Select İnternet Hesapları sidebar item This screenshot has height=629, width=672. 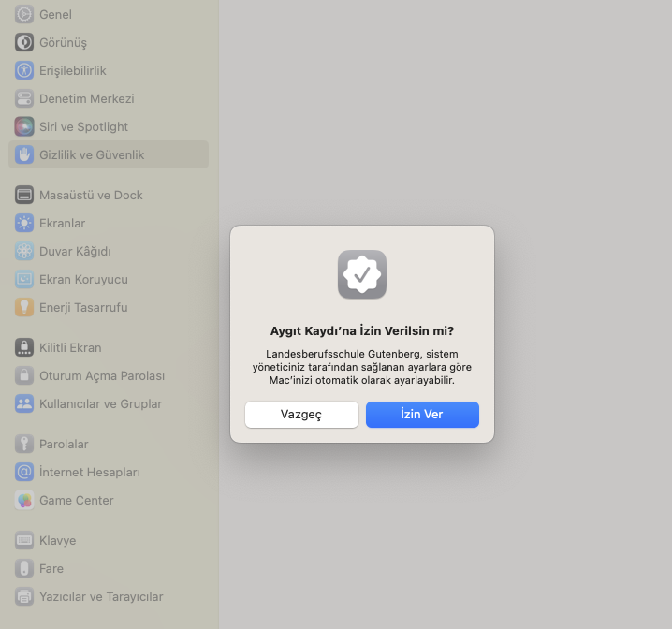(89, 473)
